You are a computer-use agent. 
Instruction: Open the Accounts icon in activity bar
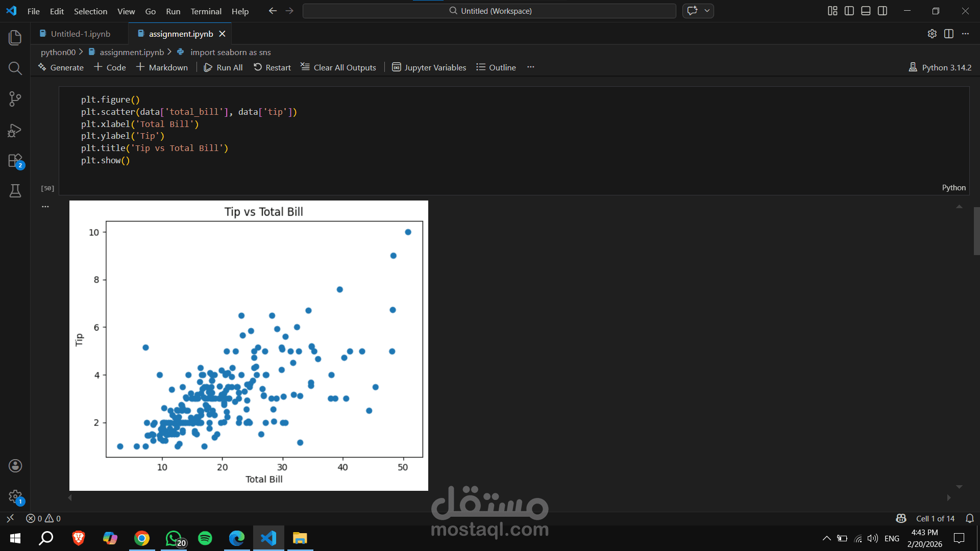pos(15,465)
